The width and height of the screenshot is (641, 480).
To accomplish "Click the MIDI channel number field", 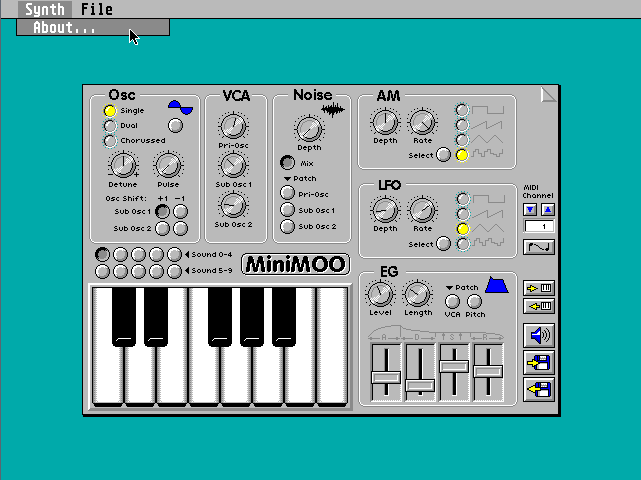I will (x=539, y=226).
